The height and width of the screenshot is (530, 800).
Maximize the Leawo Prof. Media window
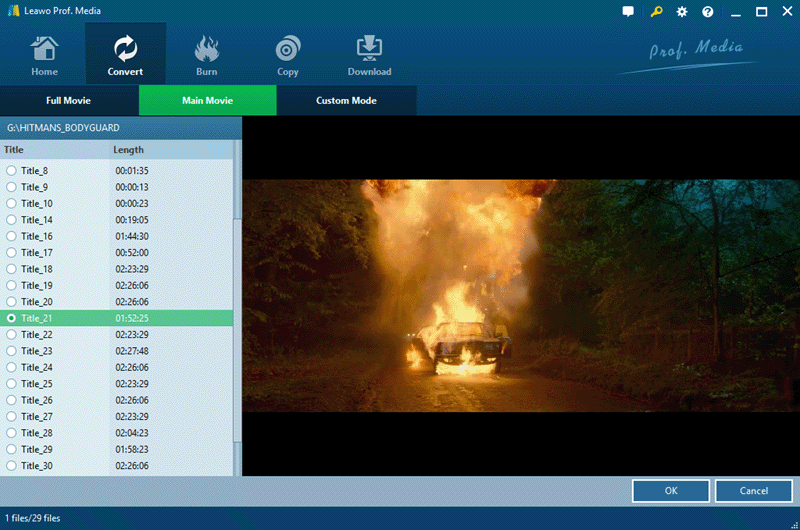(x=761, y=11)
